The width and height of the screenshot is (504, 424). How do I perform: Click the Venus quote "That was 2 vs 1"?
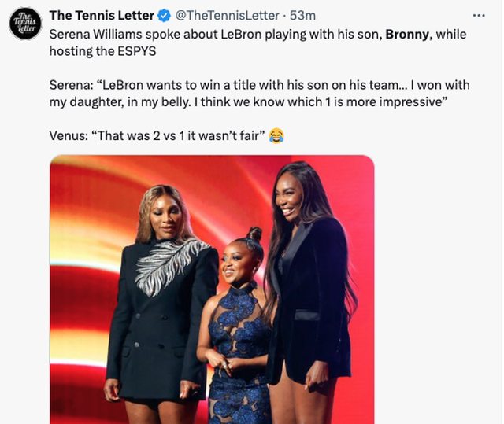click(x=157, y=135)
